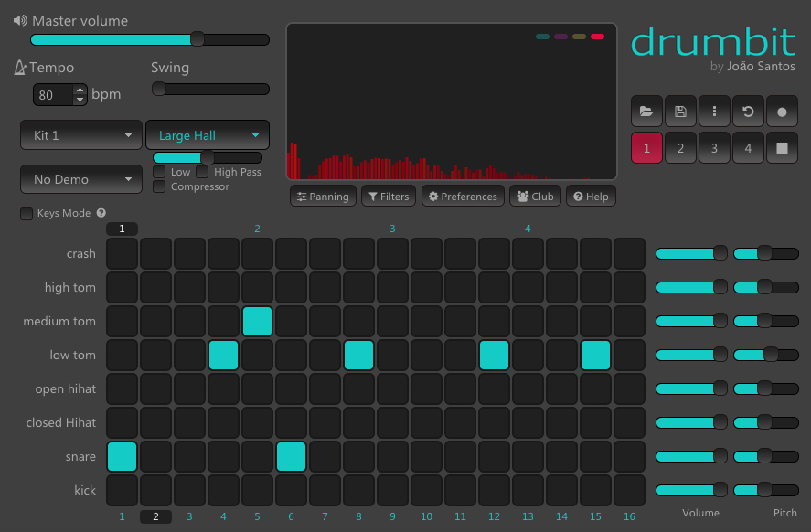The height and width of the screenshot is (532, 811).
Task: Select pattern 2 button
Action: pos(680,148)
